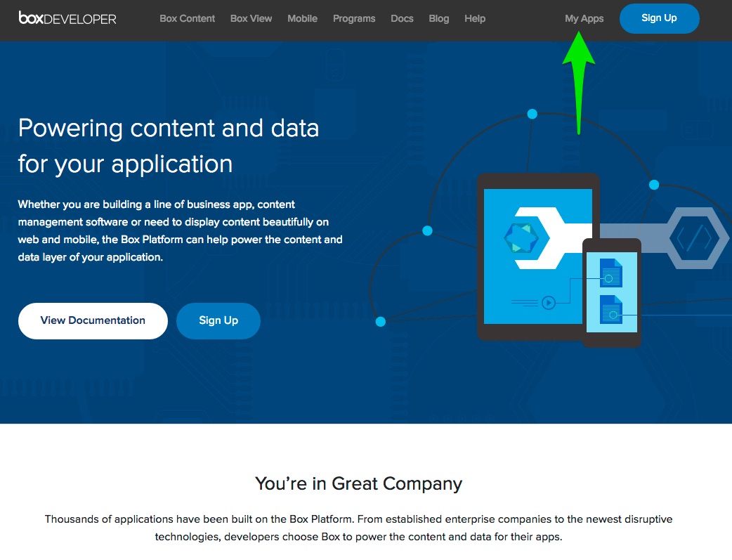Go to the Mobile section
732x560 pixels.
tap(302, 19)
